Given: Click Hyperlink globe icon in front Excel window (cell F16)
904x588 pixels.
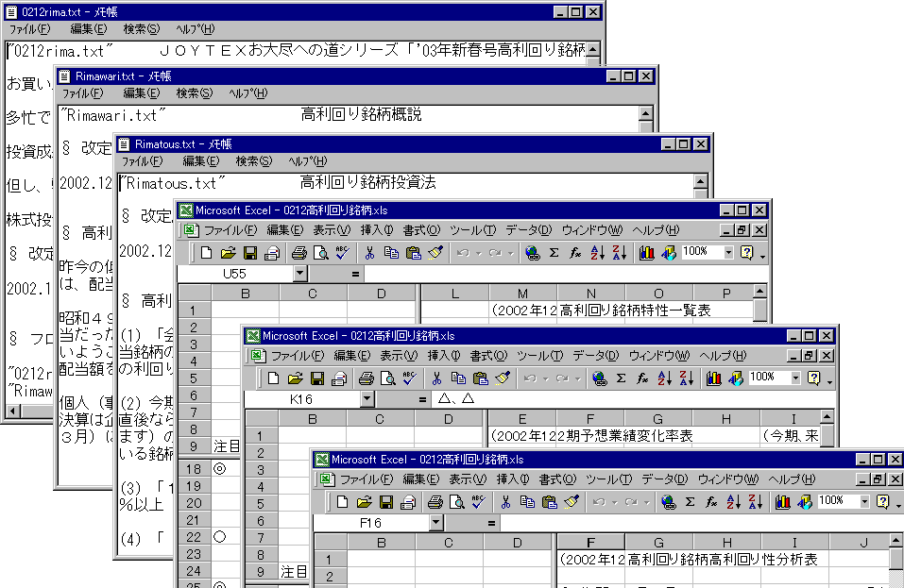Looking at the screenshot, I should 668,502.
